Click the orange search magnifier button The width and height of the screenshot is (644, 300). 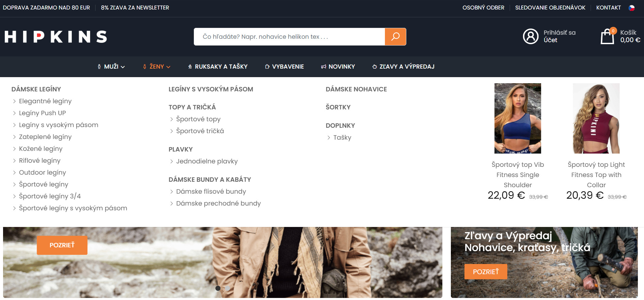pos(395,37)
